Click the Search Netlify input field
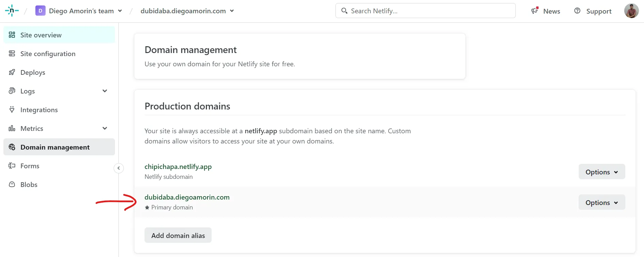644x257 pixels. [x=426, y=11]
